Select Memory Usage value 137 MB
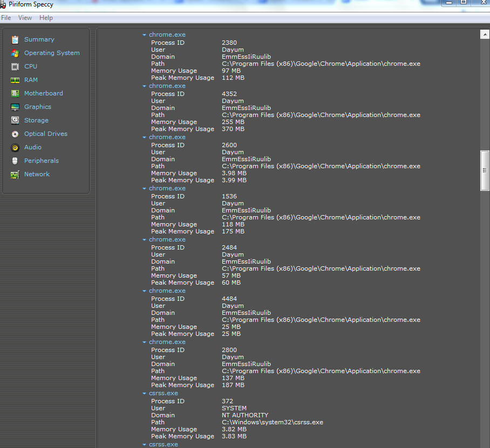Viewport: 490px width, 448px height. [x=233, y=378]
